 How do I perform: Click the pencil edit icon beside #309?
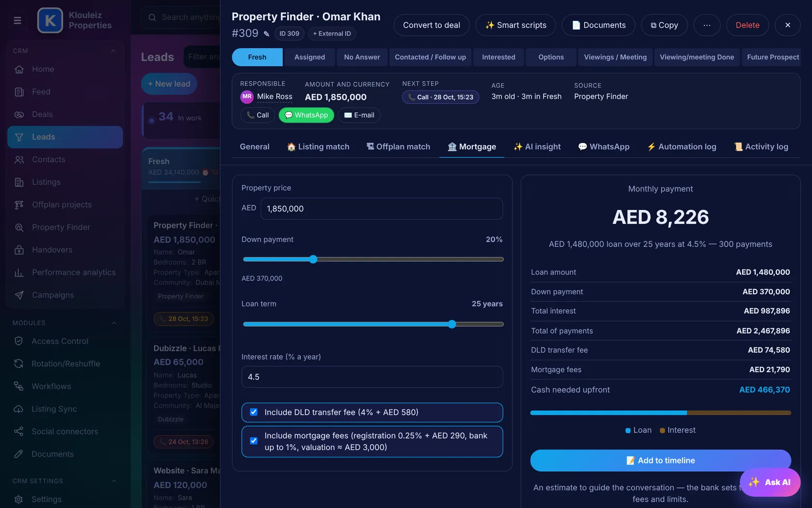266,34
